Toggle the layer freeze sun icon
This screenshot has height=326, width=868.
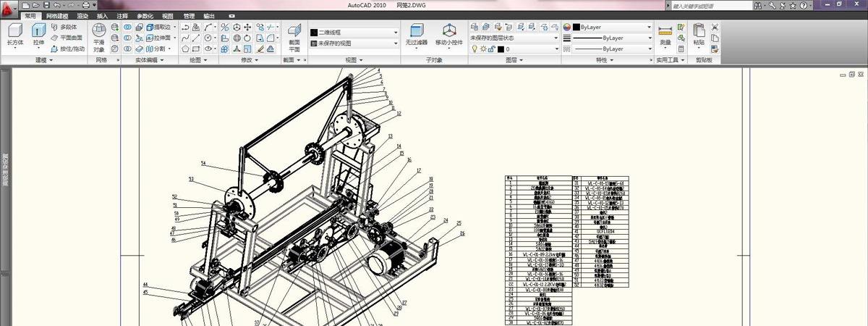coord(483,49)
